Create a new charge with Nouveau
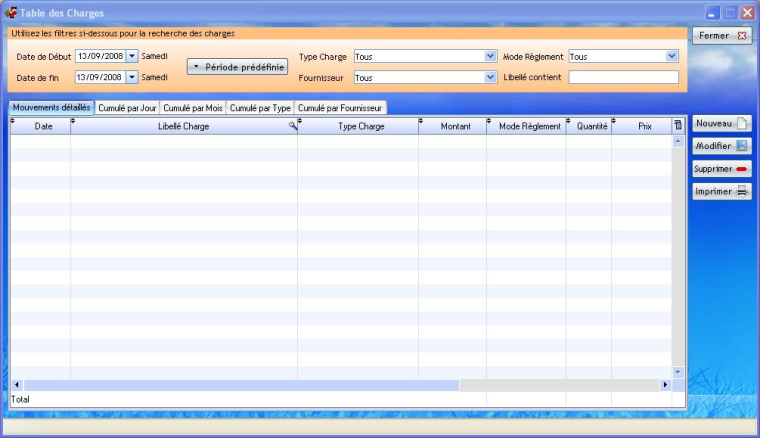 click(x=722, y=124)
